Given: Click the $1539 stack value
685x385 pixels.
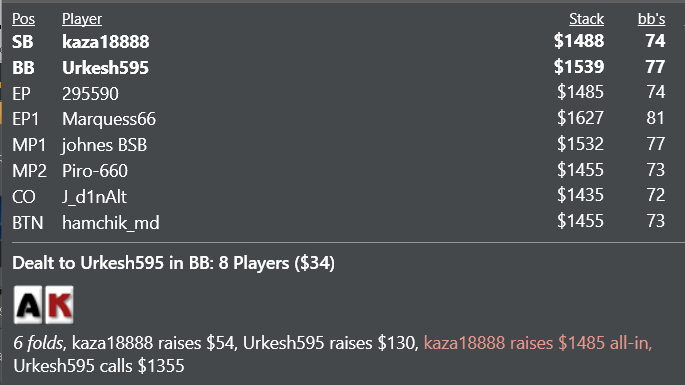Looking at the screenshot, I should (579, 67).
